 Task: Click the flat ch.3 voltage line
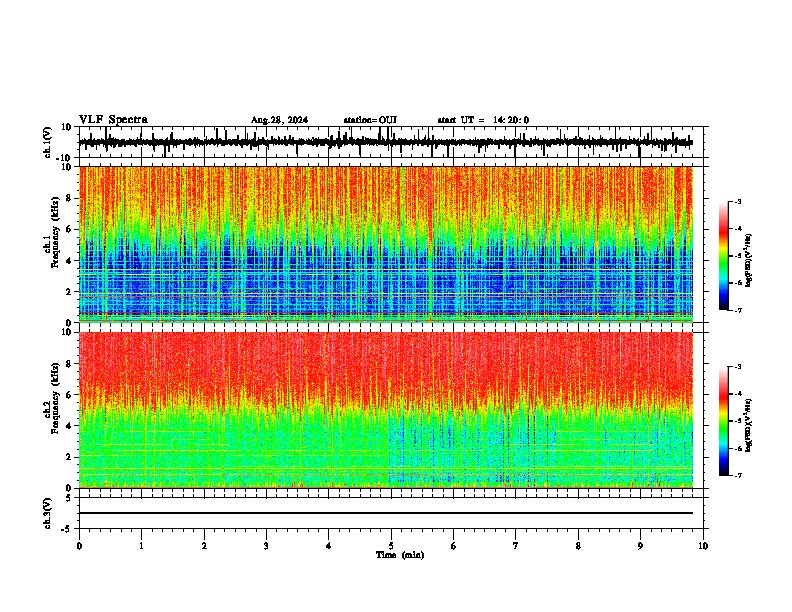coord(386,513)
